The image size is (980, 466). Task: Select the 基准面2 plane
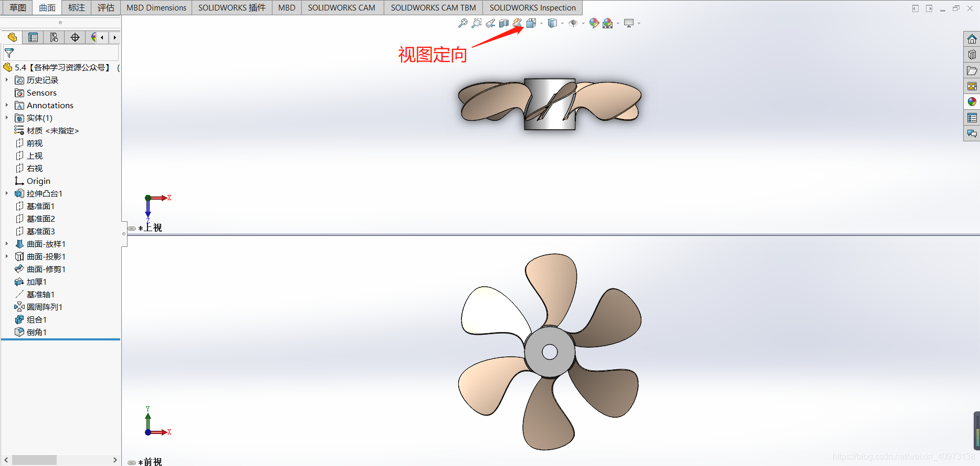pos(35,219)
